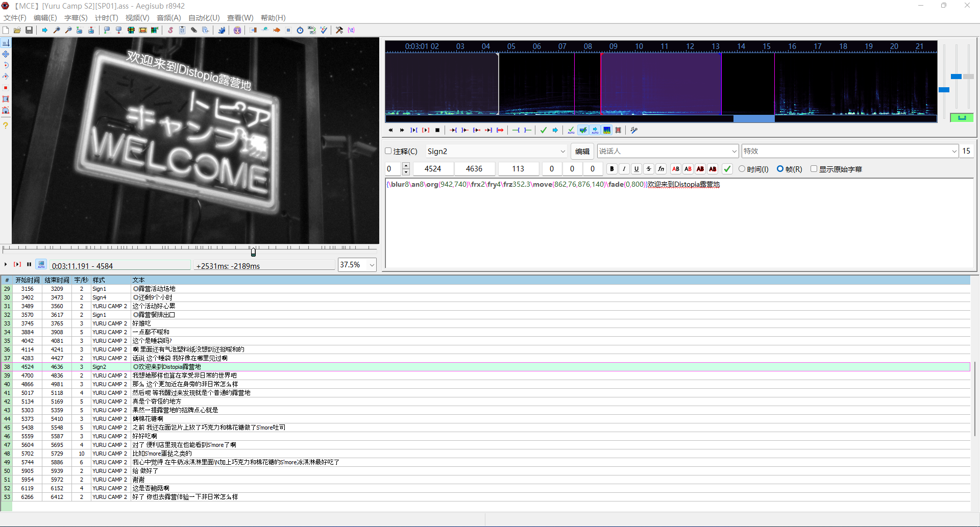Toggle linking of the volume sliders
The width and height of the screenshot is (980, 527).
point(962,118)
